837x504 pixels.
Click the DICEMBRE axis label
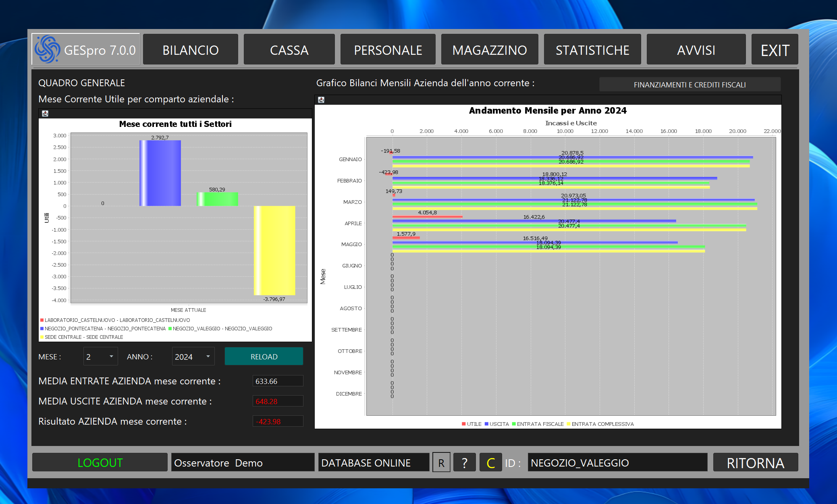click(349, 394)
